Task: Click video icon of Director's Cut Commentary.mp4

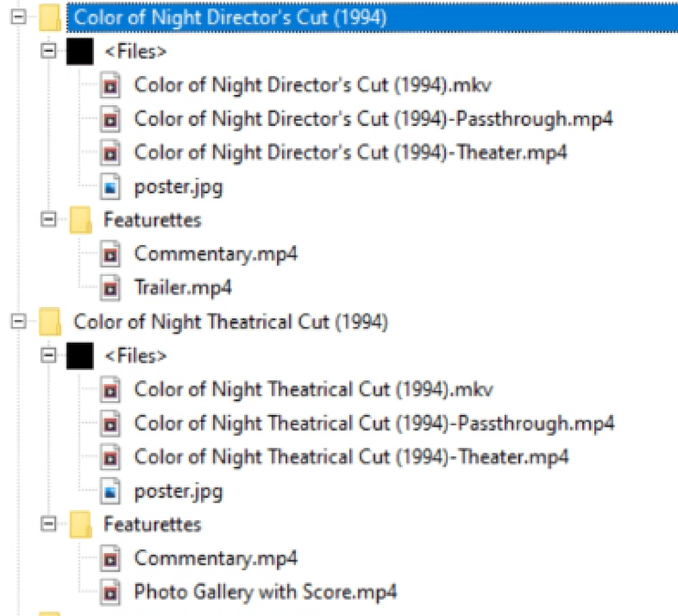Action: [111, 254]
